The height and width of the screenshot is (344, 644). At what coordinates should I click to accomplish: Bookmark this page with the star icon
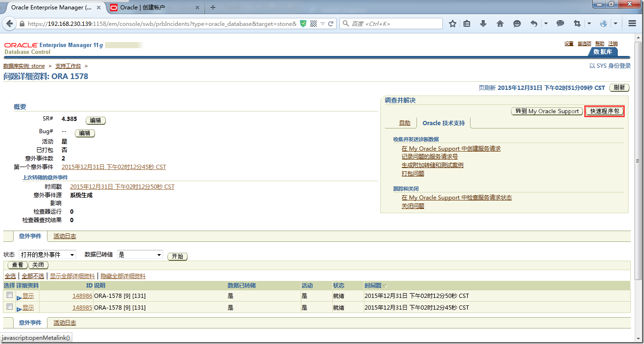pyautogui.click(x=452, y=24)
